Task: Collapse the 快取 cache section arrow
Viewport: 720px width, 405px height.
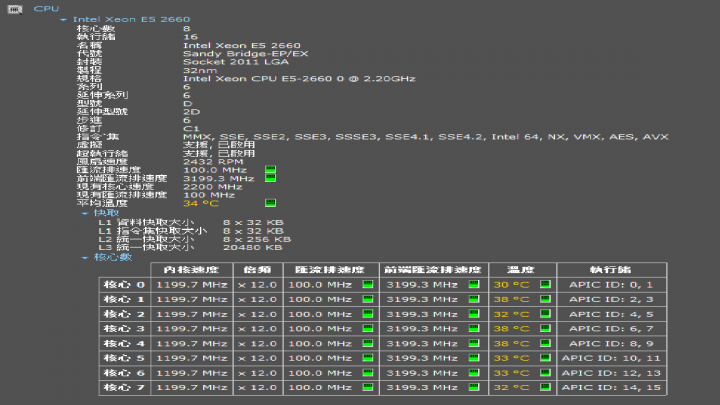Action: click(x=84, y=214)
